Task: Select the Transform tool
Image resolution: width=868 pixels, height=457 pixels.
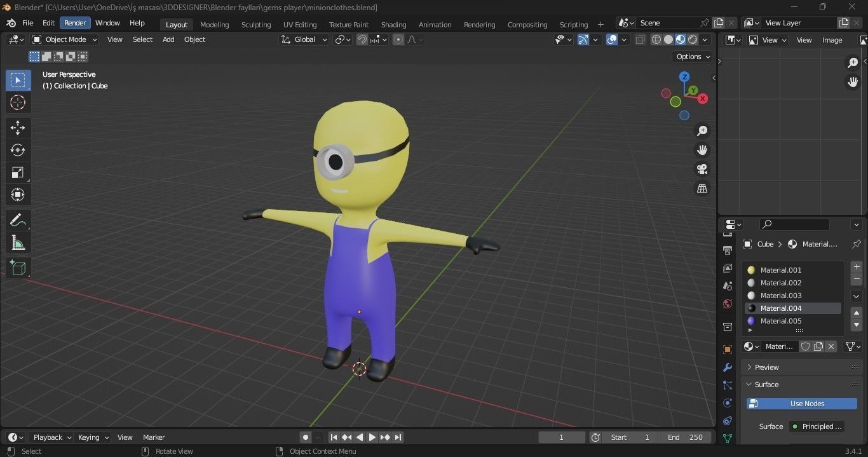Action: (x=18, y=194)
